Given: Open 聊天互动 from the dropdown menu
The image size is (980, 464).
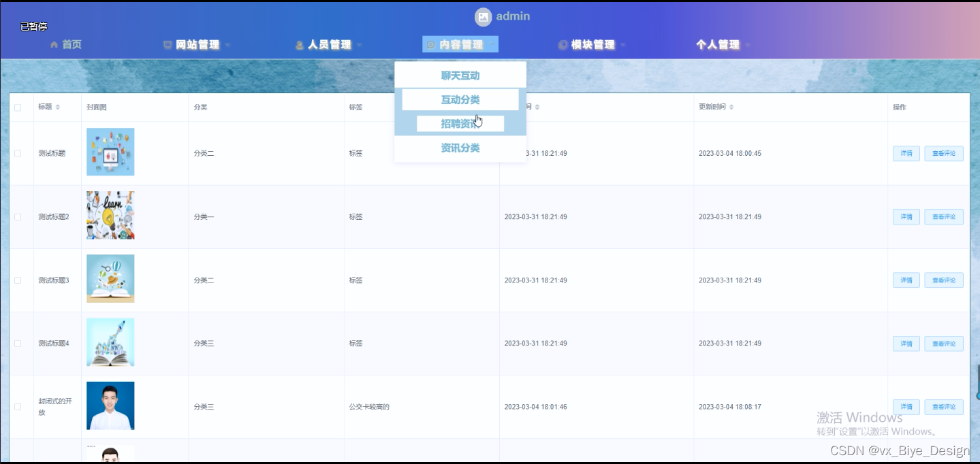Looking at the screenshot, I should click(x=460, y=76).
